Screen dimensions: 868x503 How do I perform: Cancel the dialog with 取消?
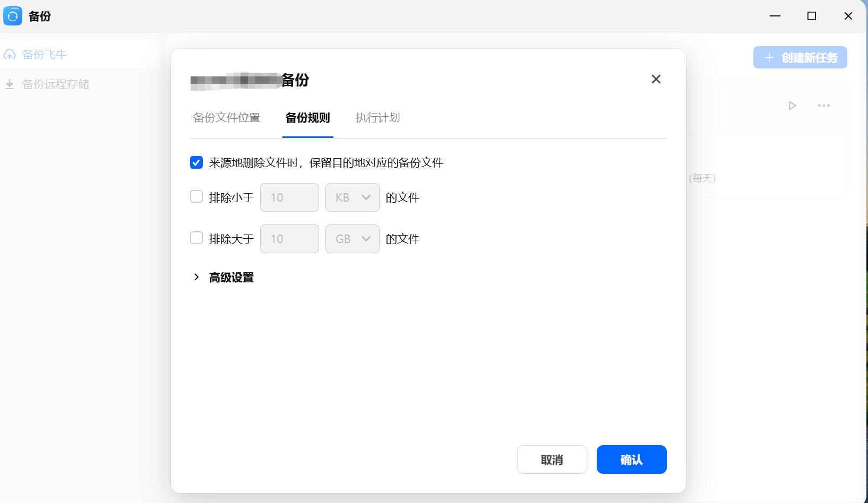tap(552, 459)
